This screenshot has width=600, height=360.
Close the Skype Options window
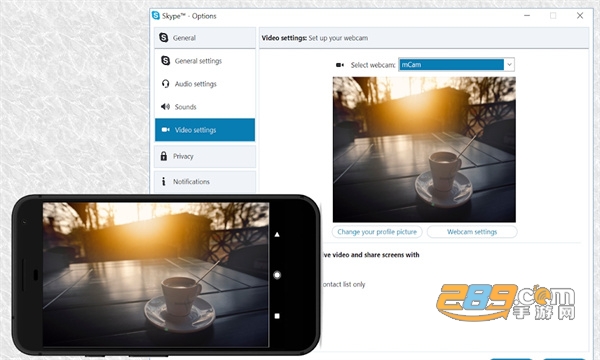tap(580, 15)
